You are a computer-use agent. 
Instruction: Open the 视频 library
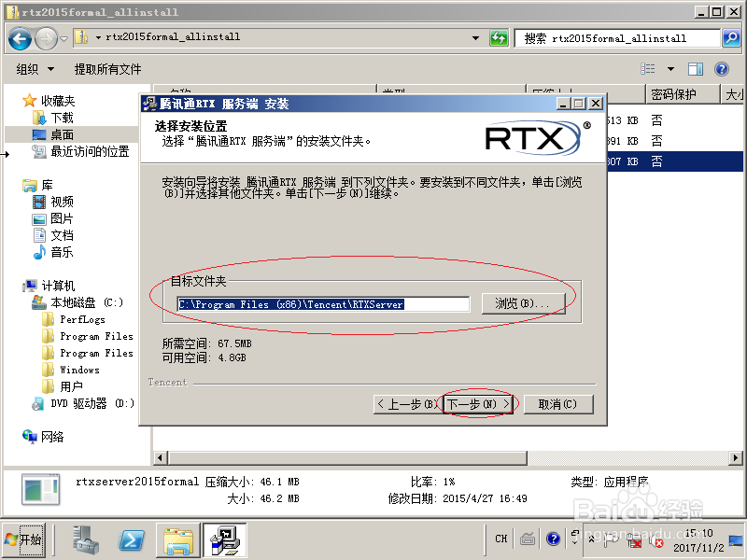pyautogui.click(x=53, y=202)
